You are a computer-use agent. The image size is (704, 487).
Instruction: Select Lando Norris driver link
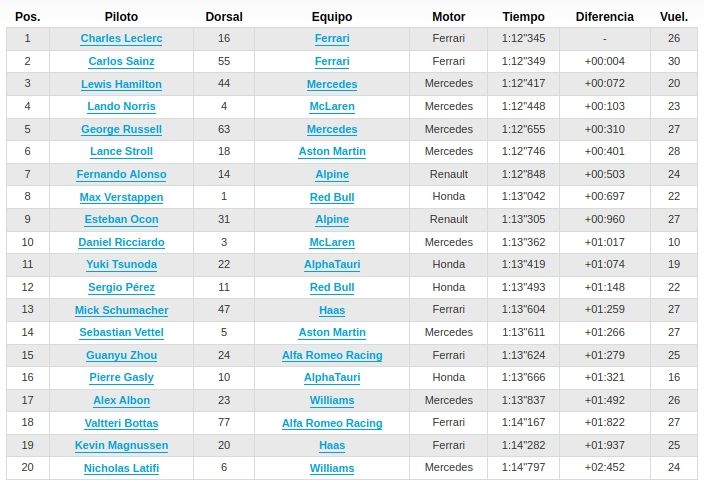(x=121, y=106)
